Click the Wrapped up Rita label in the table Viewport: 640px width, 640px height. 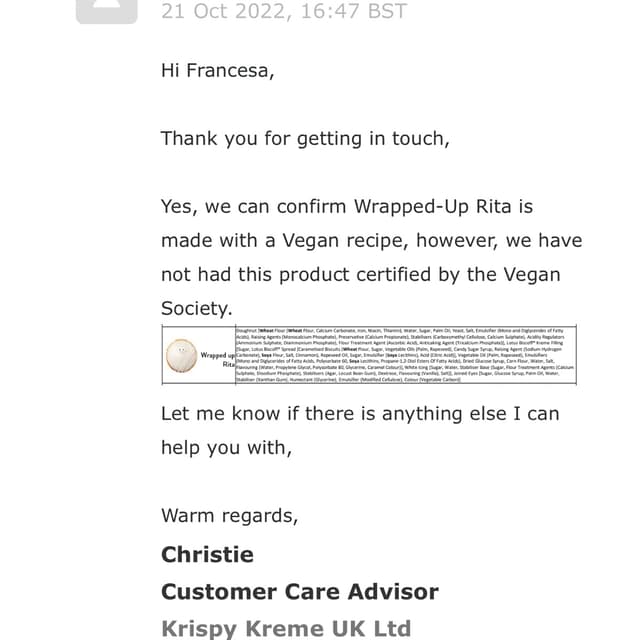click(x=218, y=359)
